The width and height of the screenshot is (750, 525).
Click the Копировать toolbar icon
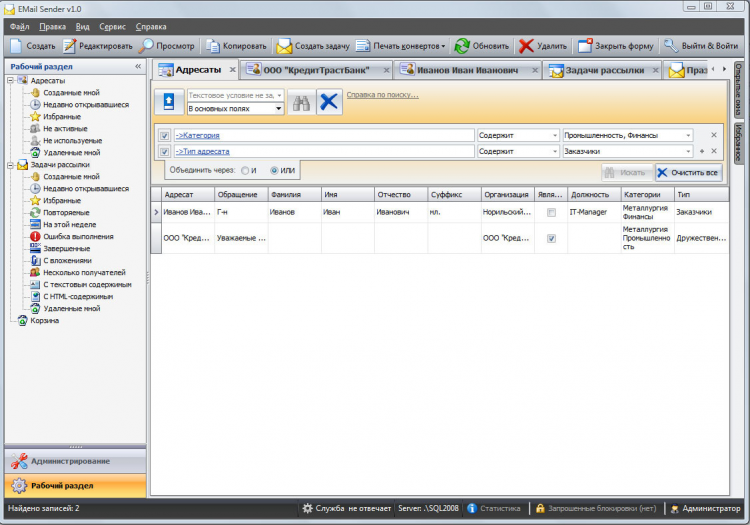tap(212, 46)
